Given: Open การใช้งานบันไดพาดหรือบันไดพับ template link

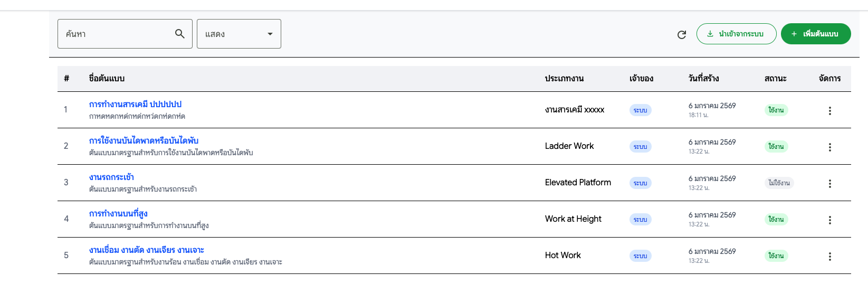Looking at the screenshot, I should (x=144, y=141).
